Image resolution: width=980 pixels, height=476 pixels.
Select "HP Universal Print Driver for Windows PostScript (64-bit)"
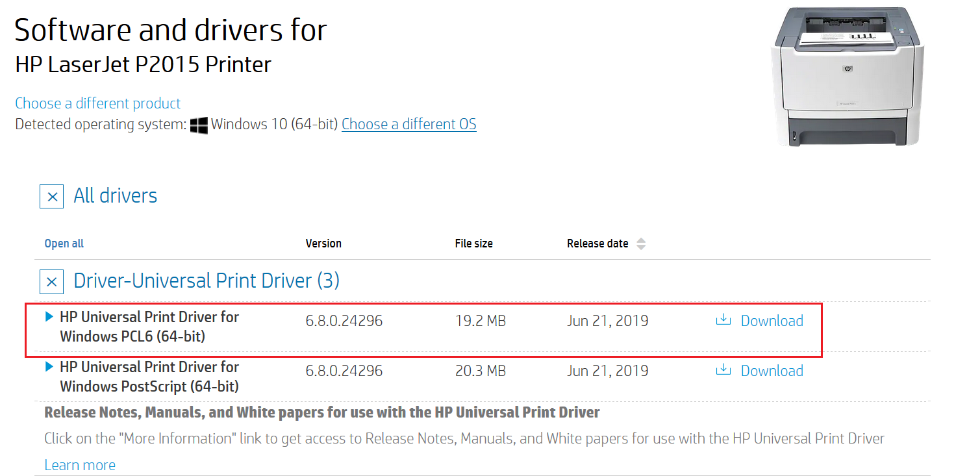click(x=149, y=377)
